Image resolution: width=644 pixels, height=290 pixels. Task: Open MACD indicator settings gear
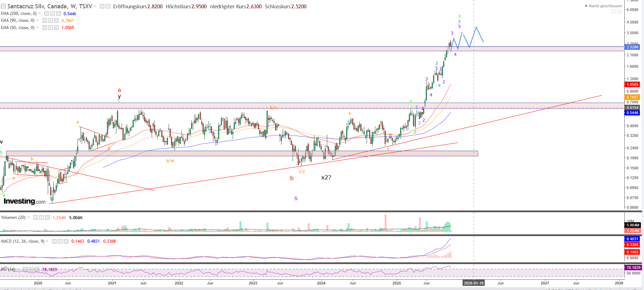pyautogui.click(x=60, y=241)
